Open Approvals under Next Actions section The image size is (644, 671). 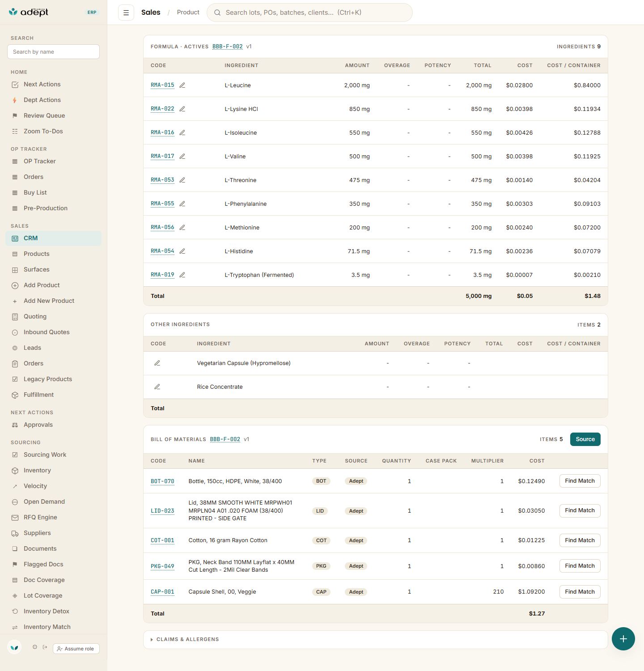(x=54, y=425)
